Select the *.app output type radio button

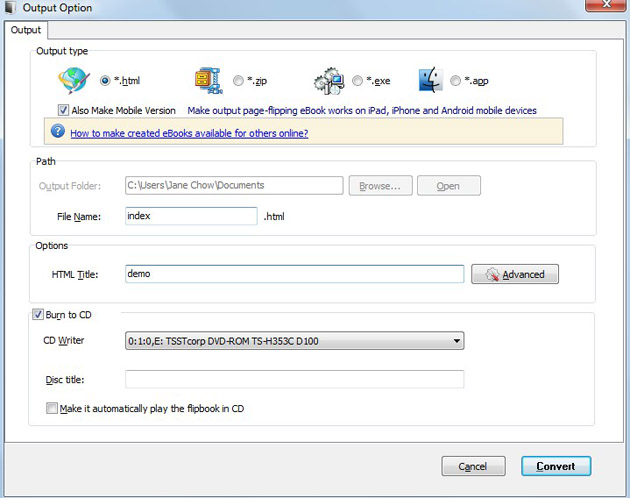tap(455, 81)
